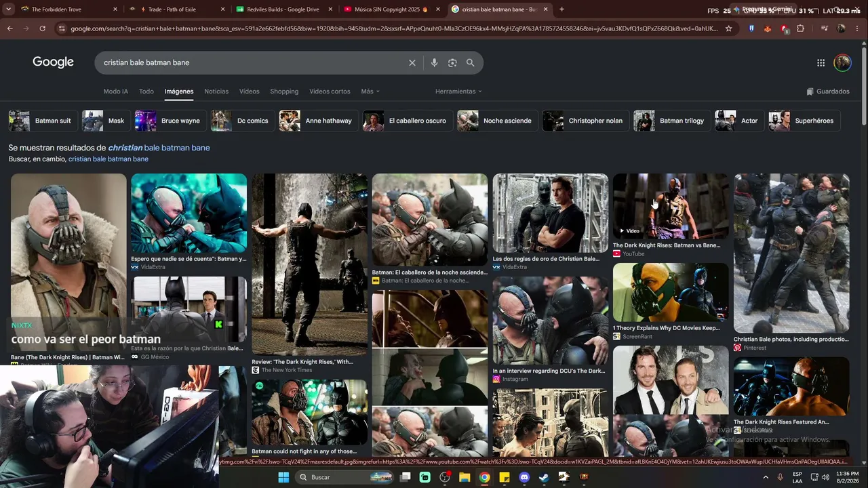Open Discord from the taskbar
868x488 pixels.
point(524,477)
